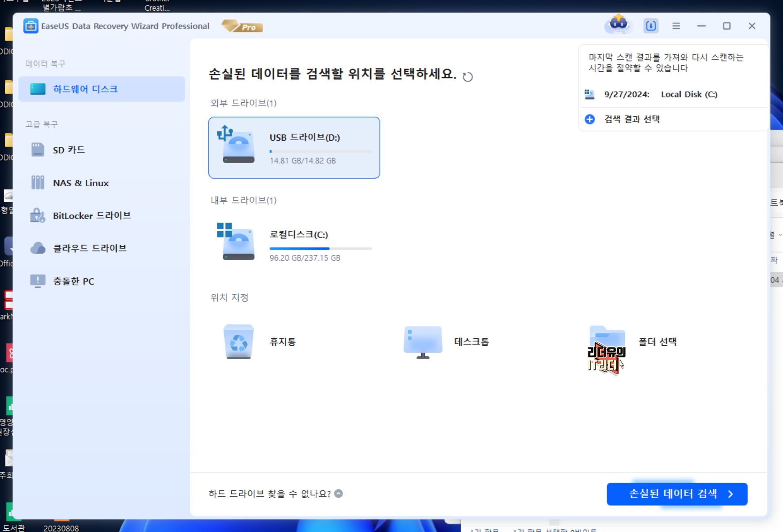Expand 하드 드라이브 찾을 수 없나요 help chevron
The height and width of the screenshot is (532, 783).
pyautogui.click(x=338, y=494)
